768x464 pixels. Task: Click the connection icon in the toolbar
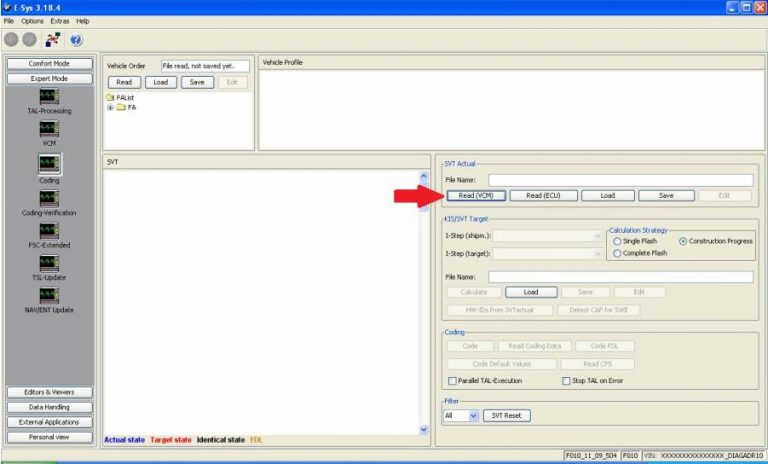[53, 40]
